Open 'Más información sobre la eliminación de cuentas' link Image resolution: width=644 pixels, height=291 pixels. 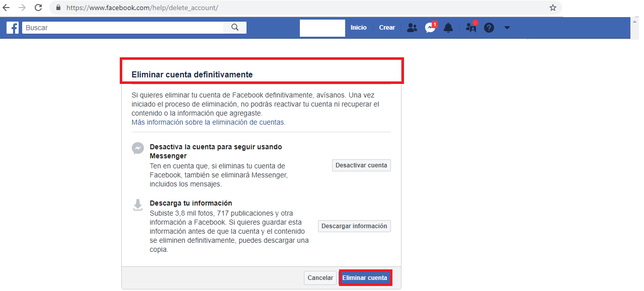pyautogui.click(x=209, y=122)
